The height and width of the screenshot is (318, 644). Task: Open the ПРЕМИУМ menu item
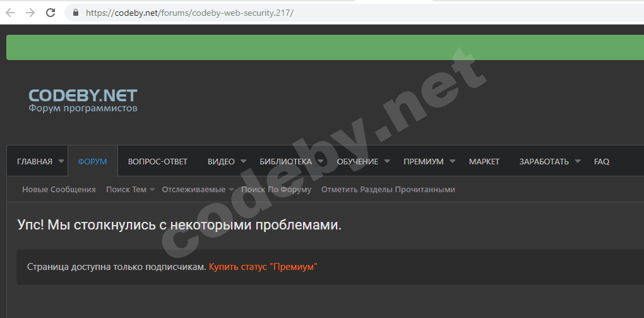[x=424, y=162]
